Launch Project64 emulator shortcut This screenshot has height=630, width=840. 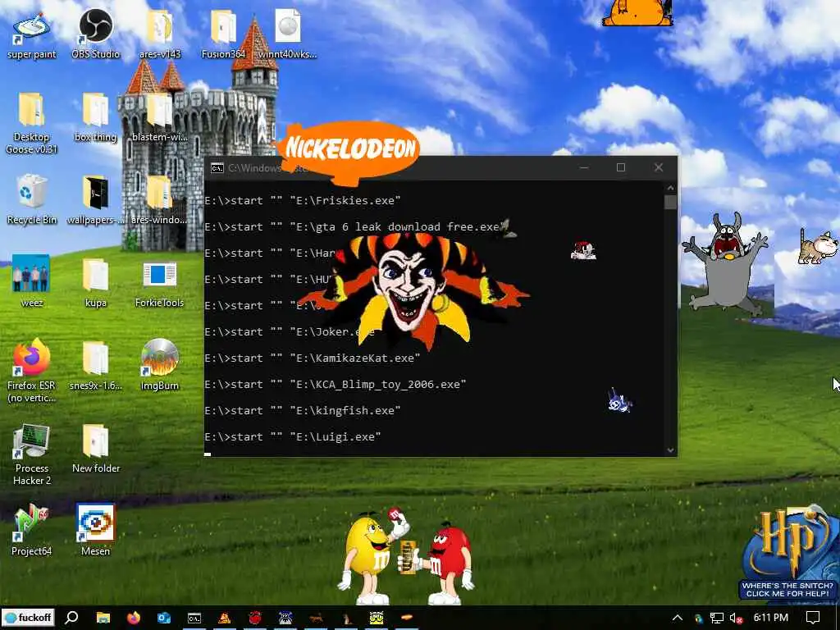31,531
